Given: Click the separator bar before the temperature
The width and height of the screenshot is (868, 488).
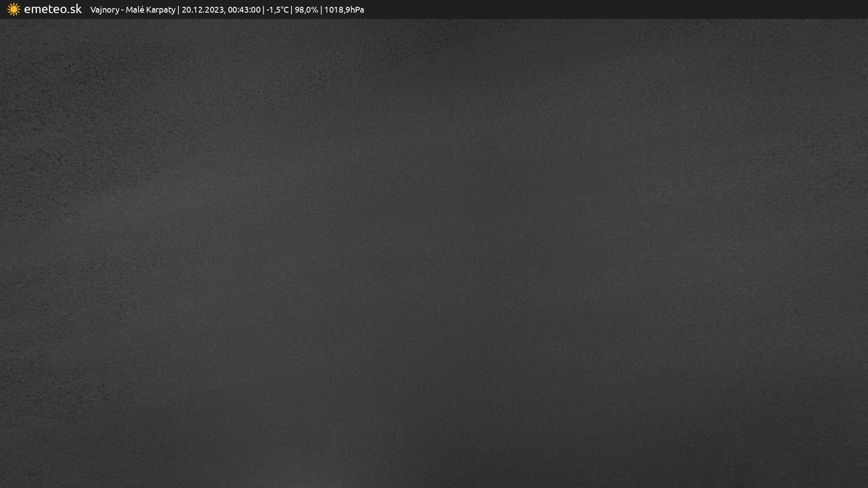Looking at the screenshot, I should click(x=264, y=9).
